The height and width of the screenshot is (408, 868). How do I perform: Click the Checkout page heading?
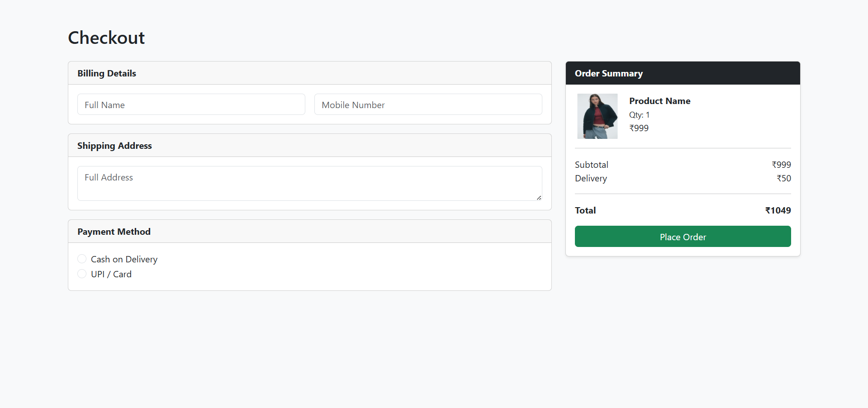click(106, 38)
